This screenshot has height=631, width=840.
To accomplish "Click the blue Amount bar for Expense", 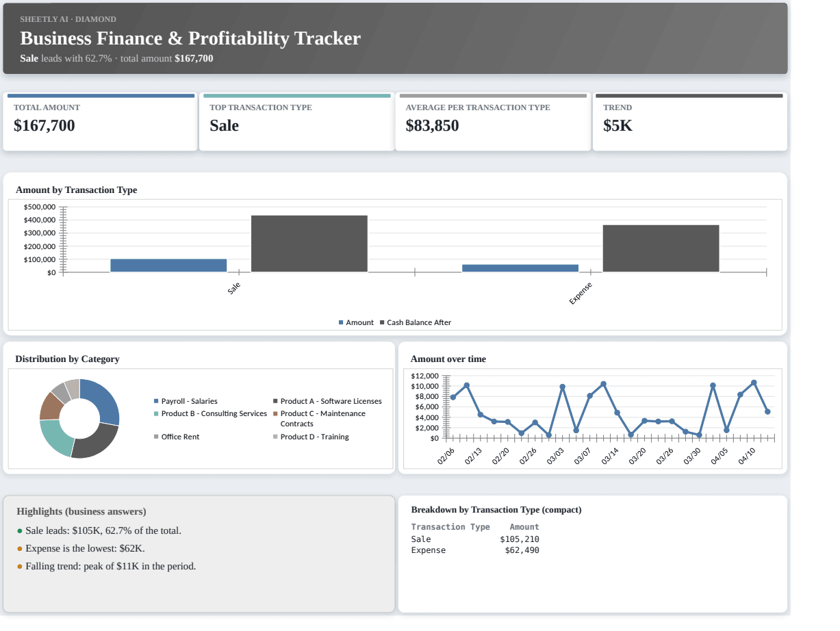I will coord(520,268).
